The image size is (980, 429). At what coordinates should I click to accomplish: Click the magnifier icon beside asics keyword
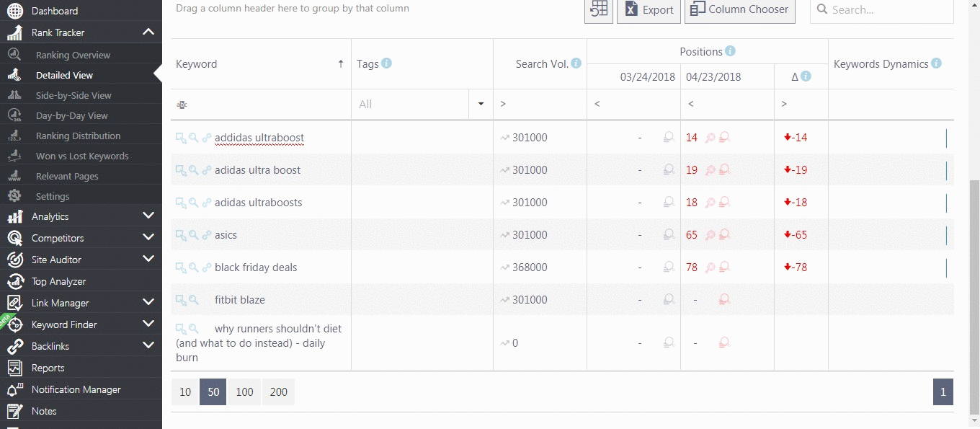(194, 235)
